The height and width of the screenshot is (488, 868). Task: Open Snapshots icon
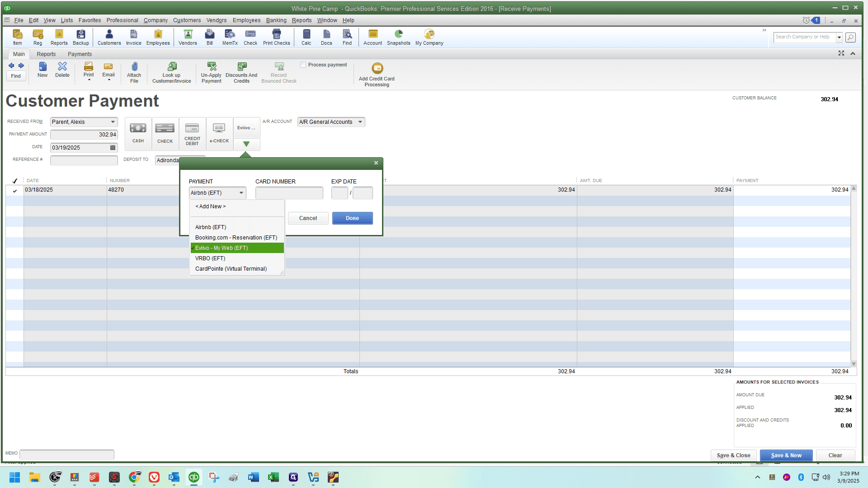coord(399,37)
